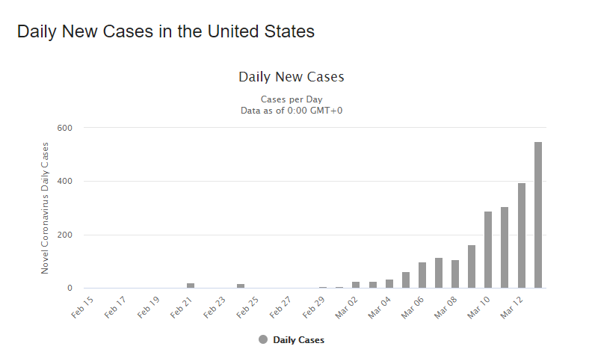This screenshot has height=364, width=592.
Task: Click the Feb 15 x-axis label
Action: coord(82,307)
